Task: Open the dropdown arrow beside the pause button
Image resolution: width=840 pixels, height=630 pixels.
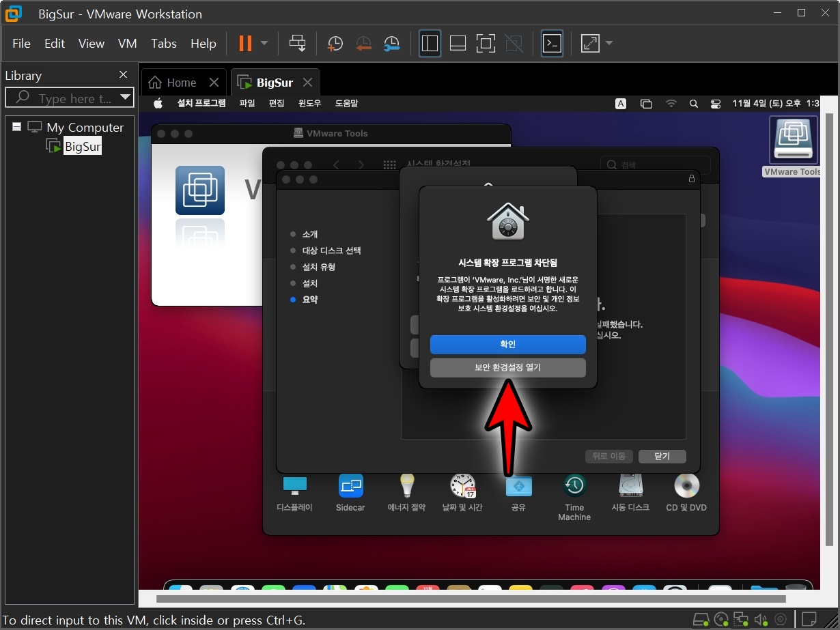Action: tap(264, 44)
